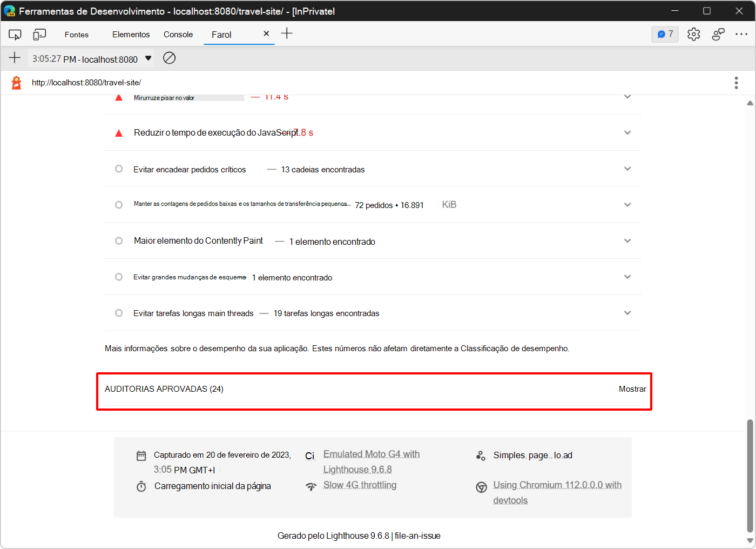
Task: Click Using Chromium 112.0.0.0 with devtools link
Action: (x=557, y=493)
